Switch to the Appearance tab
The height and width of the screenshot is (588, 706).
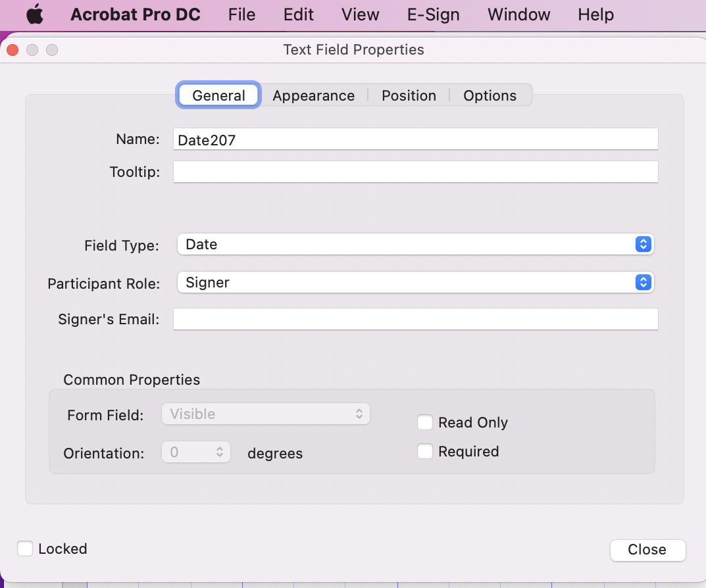click(x=314, y=95)
